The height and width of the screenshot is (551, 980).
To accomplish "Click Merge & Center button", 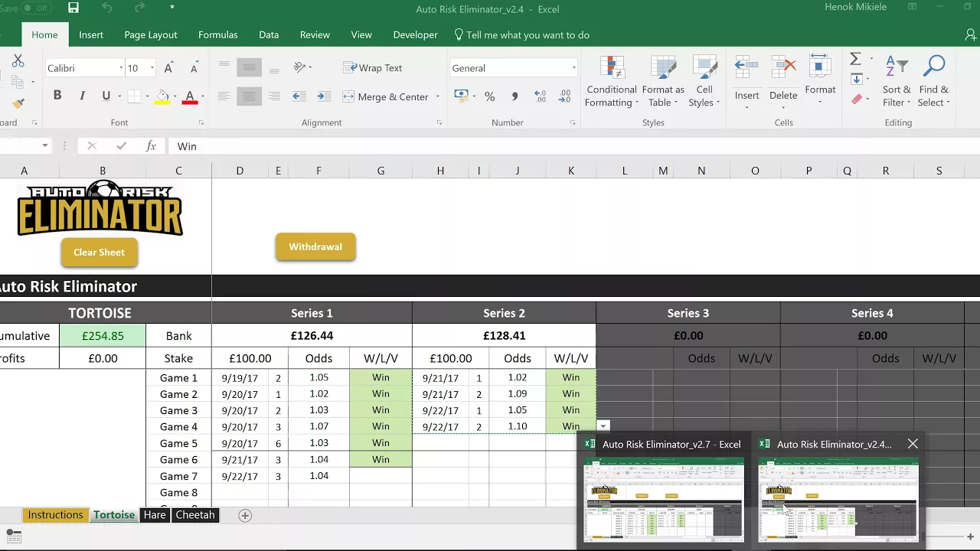I will [x=386, y=96].
